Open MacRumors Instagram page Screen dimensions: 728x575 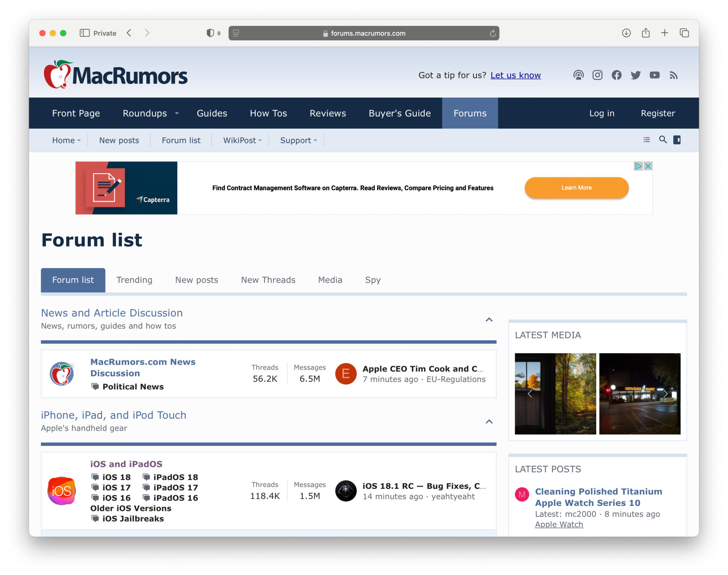pos(597,75)
